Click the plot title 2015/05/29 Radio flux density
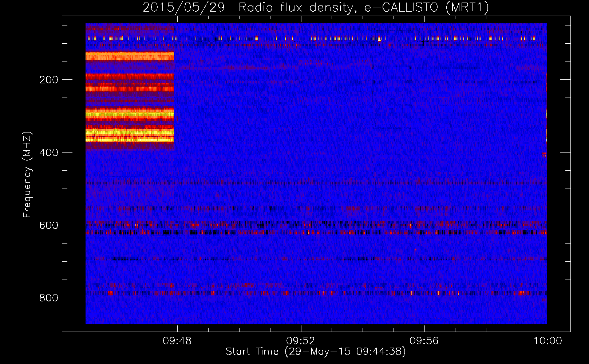Screen dimensions: 589x364 (x=316, y=7)
